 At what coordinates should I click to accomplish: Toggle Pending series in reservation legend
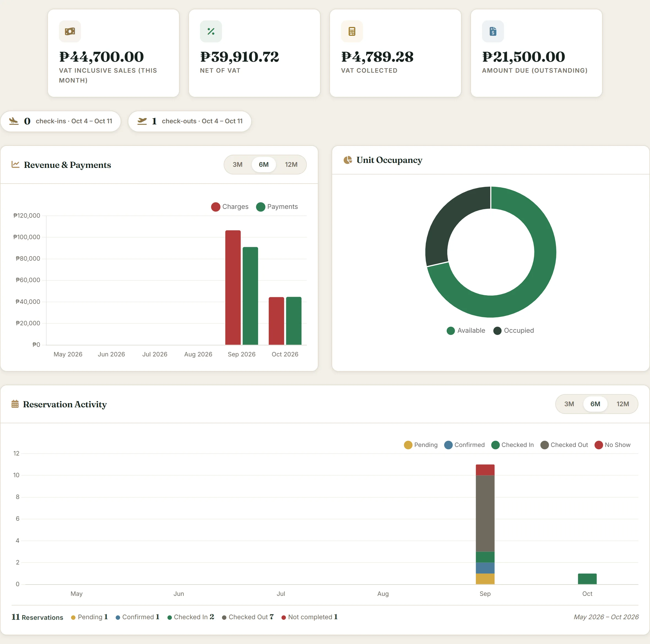pos(421,445)
